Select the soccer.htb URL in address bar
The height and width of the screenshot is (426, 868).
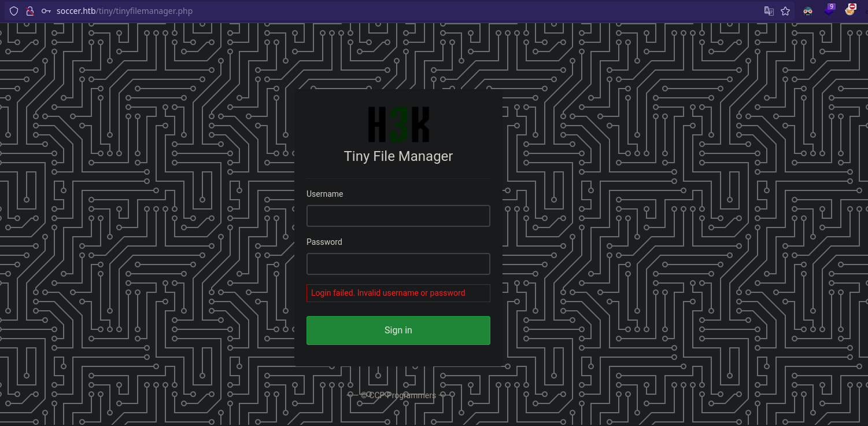point(124,11)
